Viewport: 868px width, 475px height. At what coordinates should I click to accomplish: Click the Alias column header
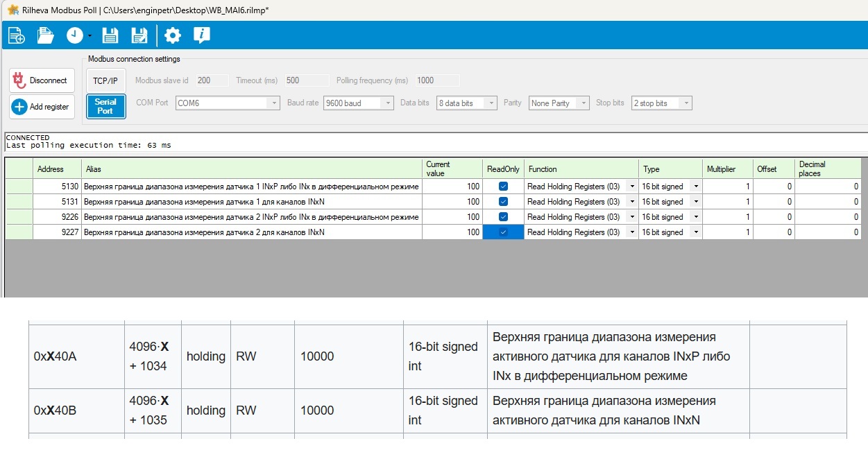click(x=251, y=169)
